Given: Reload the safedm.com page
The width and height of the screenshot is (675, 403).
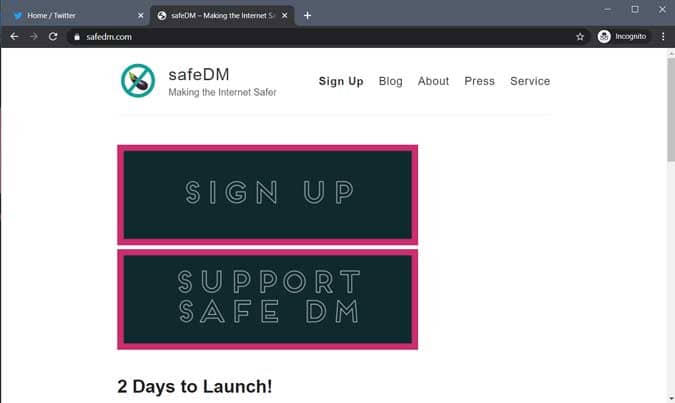Looking at the screenshot, I should click(x=53, y=37).
